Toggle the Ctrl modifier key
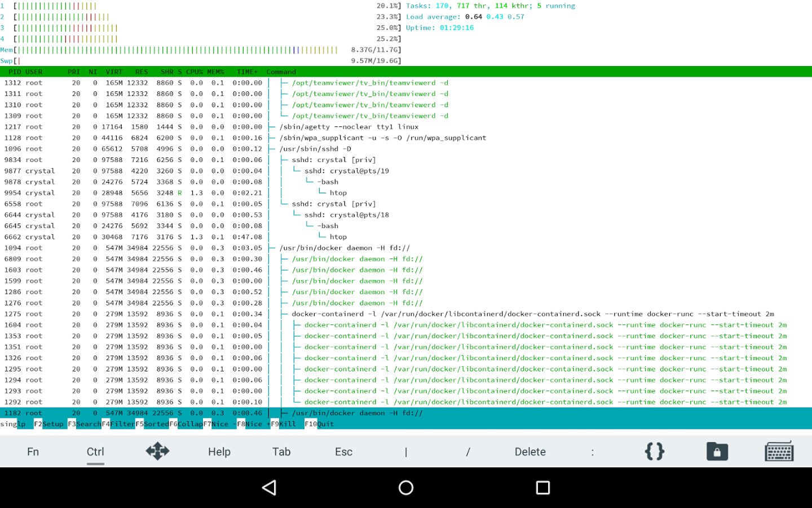Image resolution: width=812 pixels, height=508 pixels. point(95,452)
